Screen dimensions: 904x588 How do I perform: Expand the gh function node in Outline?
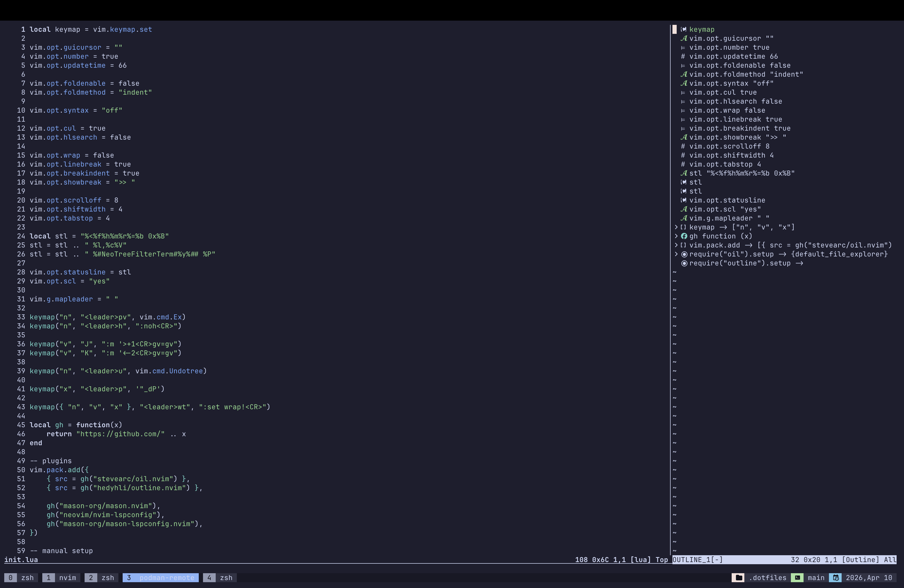676,236
